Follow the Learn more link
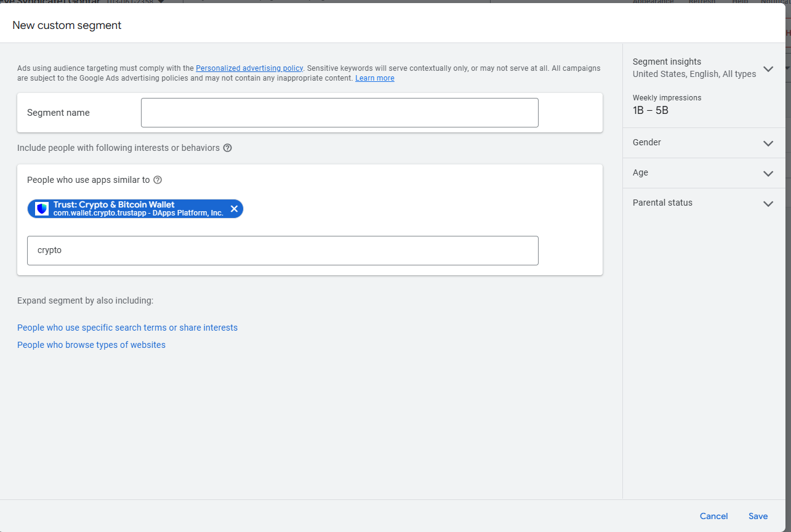Image resolution: width=791 pixels, height=532 pixels. pos(374,78)
